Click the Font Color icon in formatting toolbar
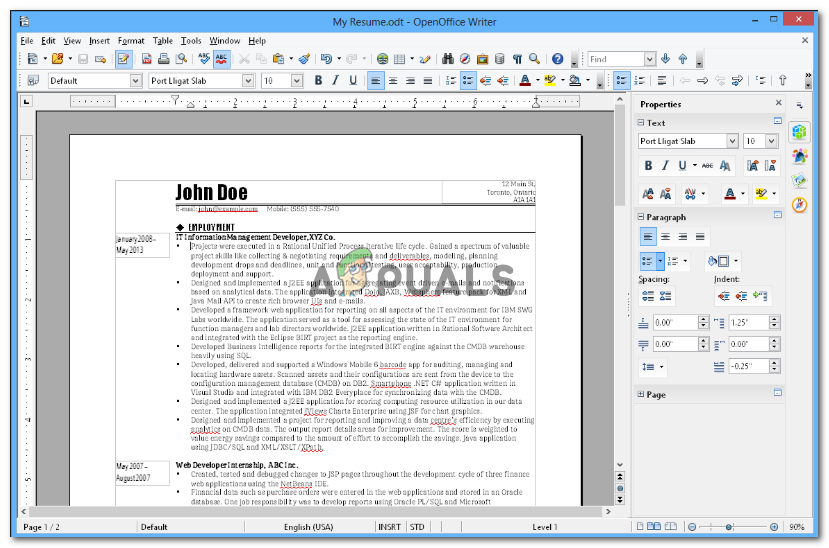 pyautogui.click(x=524, y=81)
